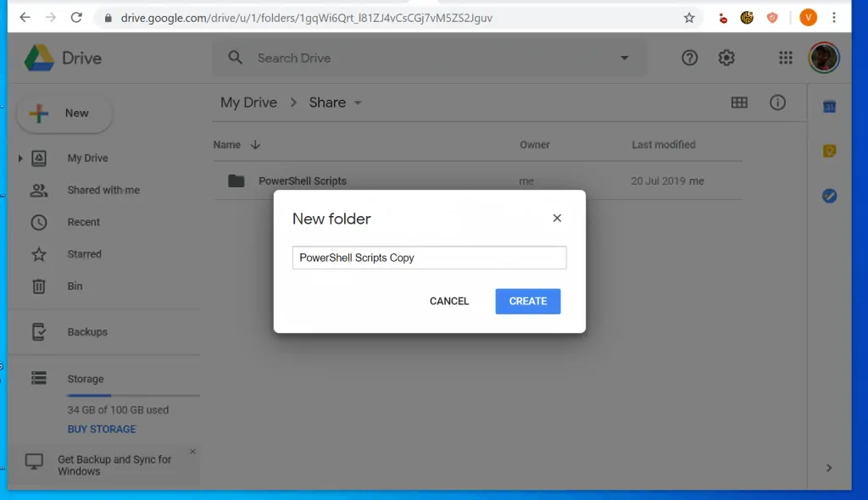Toggle the details pane open

click(x=778, y=102)
